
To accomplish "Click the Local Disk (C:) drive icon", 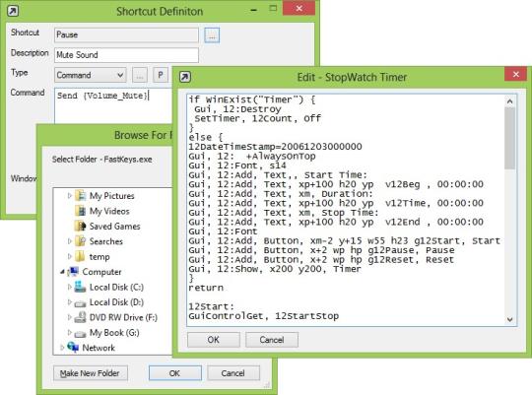I will click(x=81, y=287).
